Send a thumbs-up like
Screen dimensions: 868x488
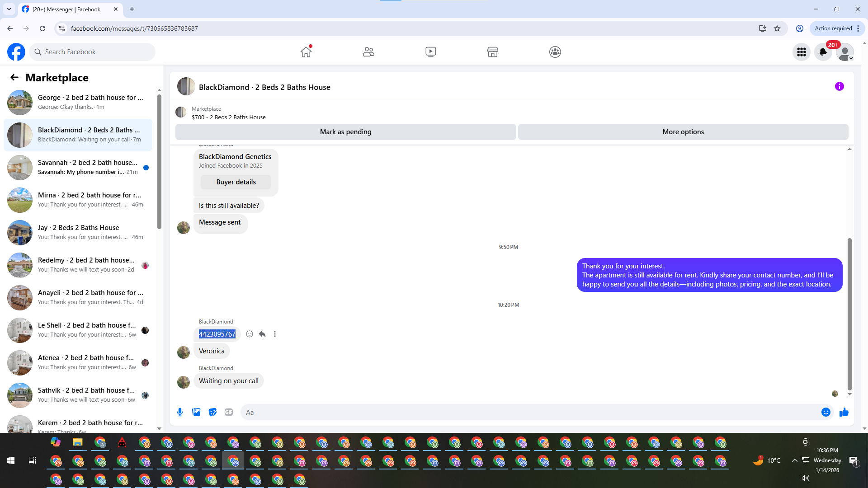coord(844,412)
